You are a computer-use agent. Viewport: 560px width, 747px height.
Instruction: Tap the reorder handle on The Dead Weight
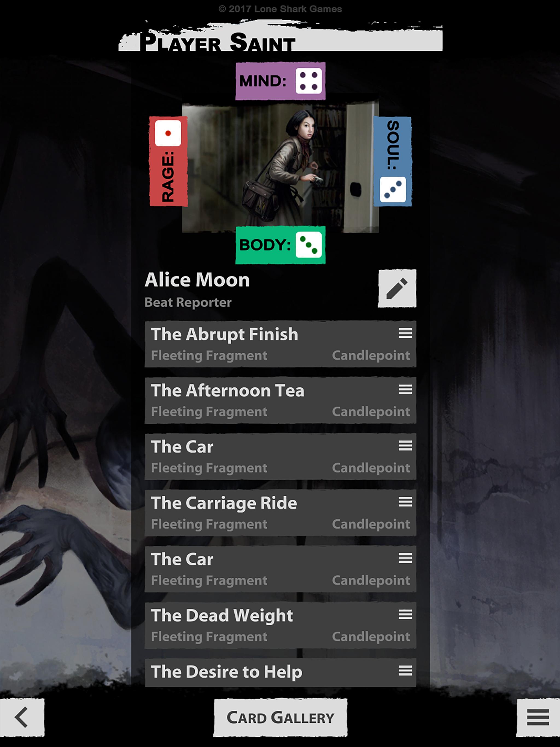point(405,614)
